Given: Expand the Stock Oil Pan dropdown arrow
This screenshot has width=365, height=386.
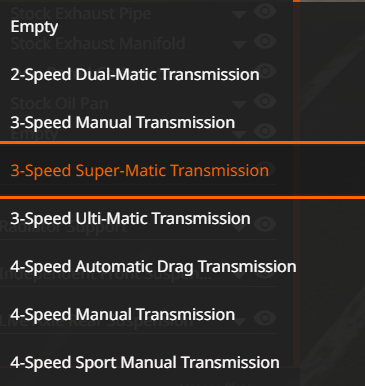Looking at the screenshot, I should tap(239, 104).
